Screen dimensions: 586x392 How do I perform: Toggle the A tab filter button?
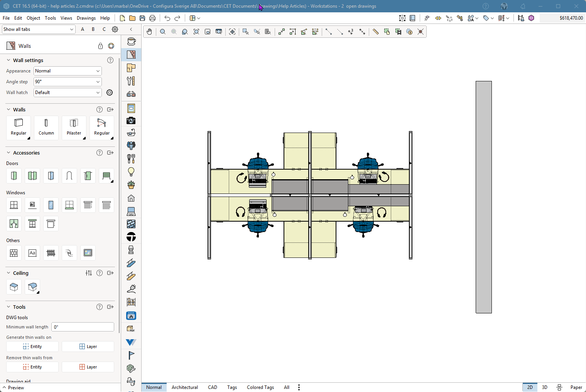pyautogui.click(x=83, y=29)
